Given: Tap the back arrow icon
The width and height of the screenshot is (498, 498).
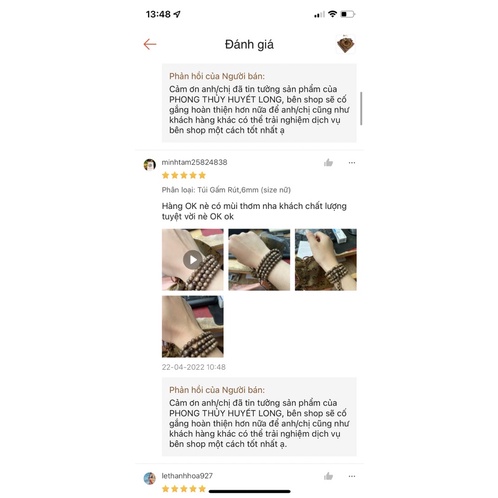Looking at the screenshot, I should [150, 44].
